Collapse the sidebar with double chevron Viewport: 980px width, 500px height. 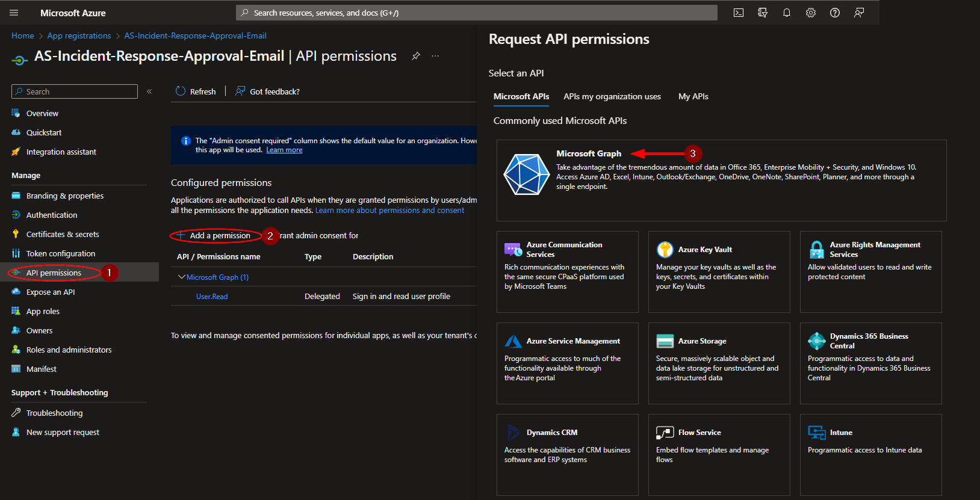[x=149, y=91]
